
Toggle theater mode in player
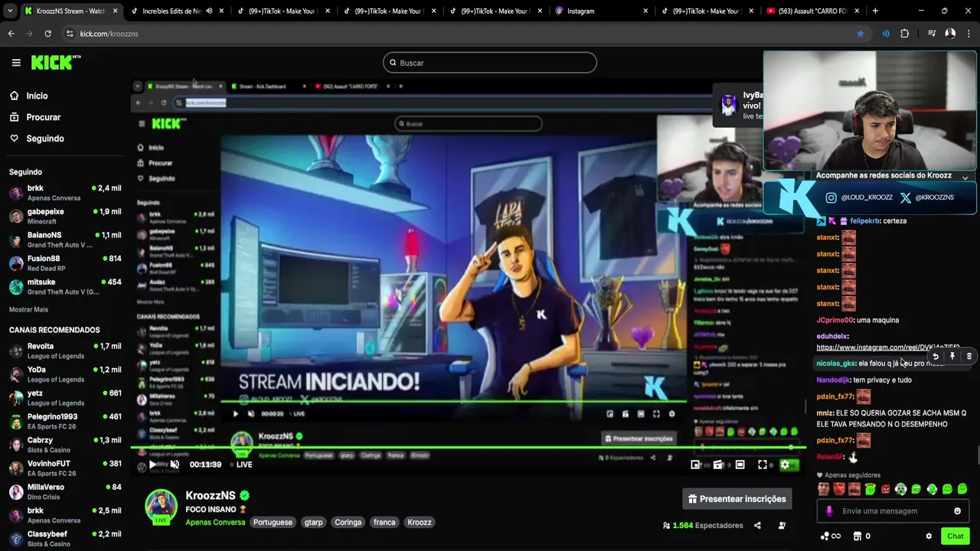tap(740, 465)
